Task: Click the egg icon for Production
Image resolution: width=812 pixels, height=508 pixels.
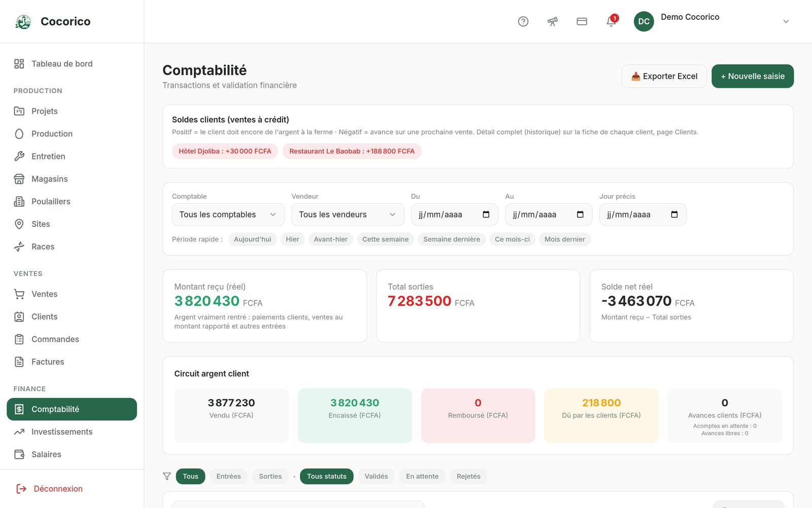Action: [x=19, y=134]
